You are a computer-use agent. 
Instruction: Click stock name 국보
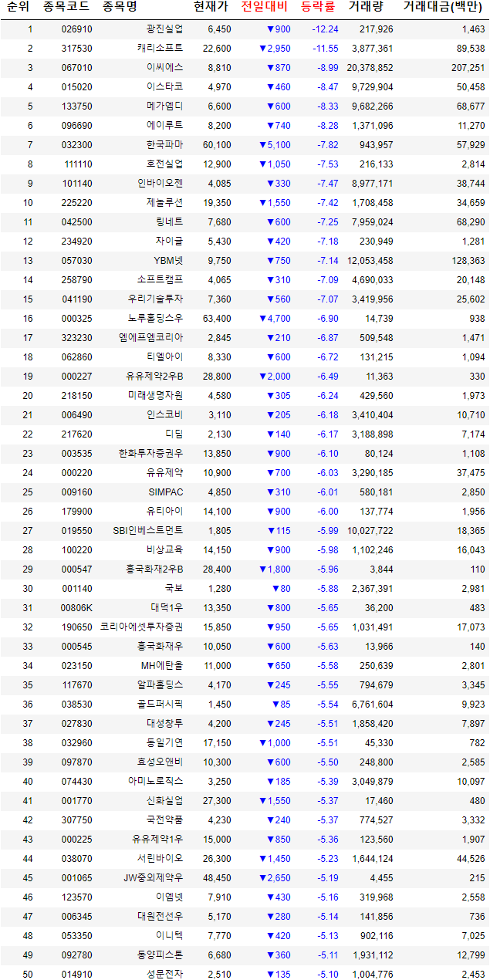[x=174, y=589]
